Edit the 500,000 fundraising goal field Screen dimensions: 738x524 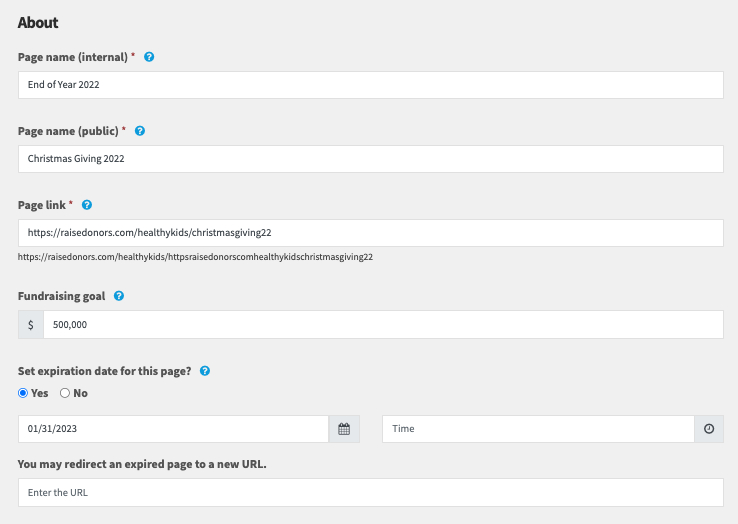pyautogui.click(x=384, y=324)
